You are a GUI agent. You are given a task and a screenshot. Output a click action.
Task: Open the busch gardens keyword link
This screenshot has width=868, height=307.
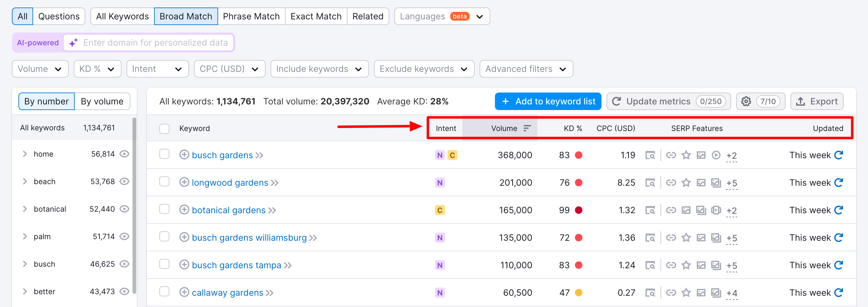point(222,155)
